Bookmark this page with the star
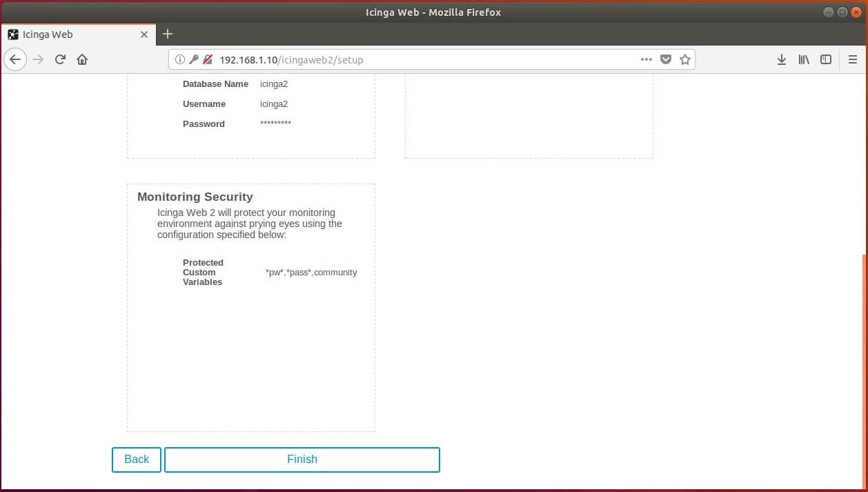Viewport: 868px width, 492px height. click(x=685, y=59)
